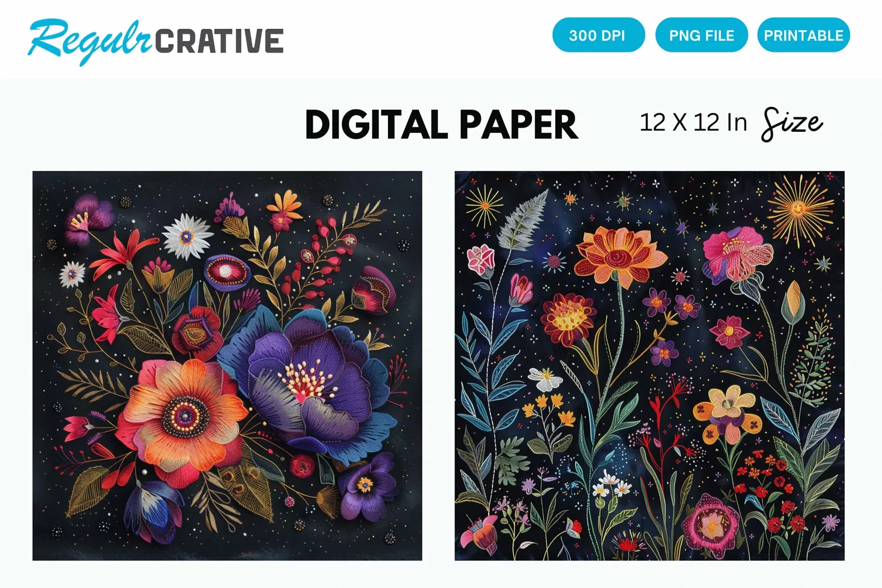This screenshot has width=882, height=588.
Task: Open the right wildflower pattern thumbnail
Action: coord(649,366)
